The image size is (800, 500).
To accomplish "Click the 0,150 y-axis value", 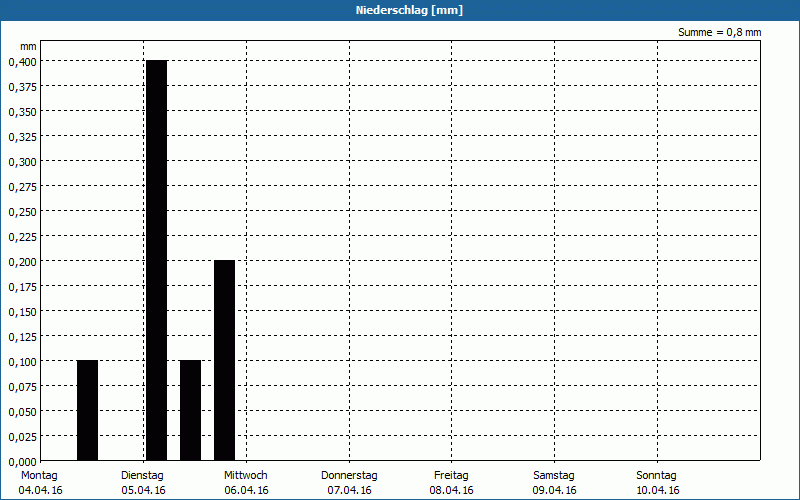I will 22,312.
